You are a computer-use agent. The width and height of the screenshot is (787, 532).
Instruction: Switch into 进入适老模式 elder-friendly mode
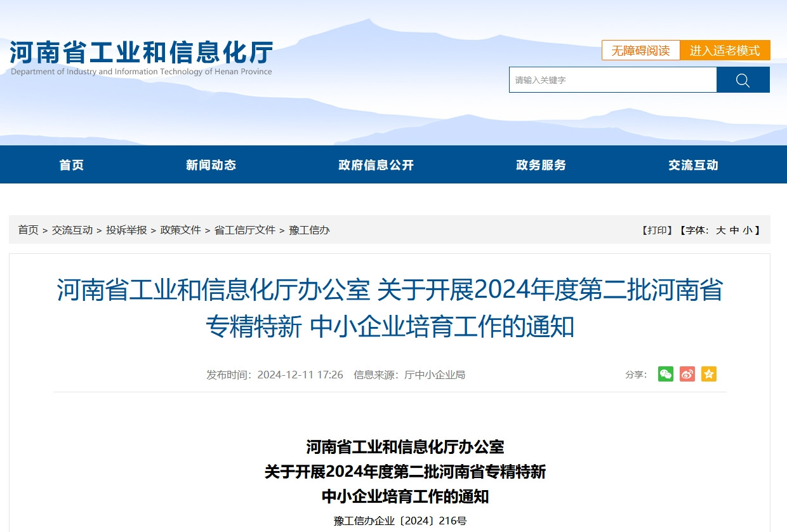(725, 50)
